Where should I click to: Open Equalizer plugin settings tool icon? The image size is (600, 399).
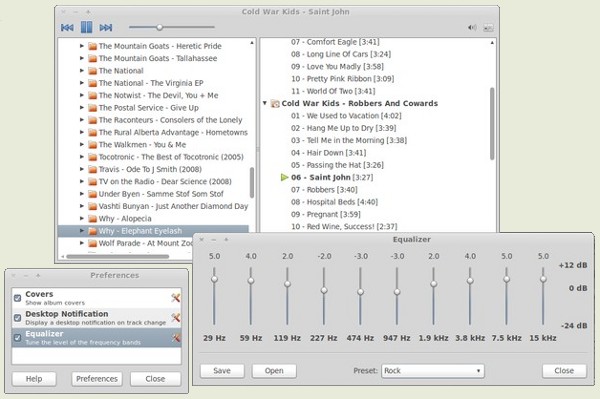tap(176, 337)
